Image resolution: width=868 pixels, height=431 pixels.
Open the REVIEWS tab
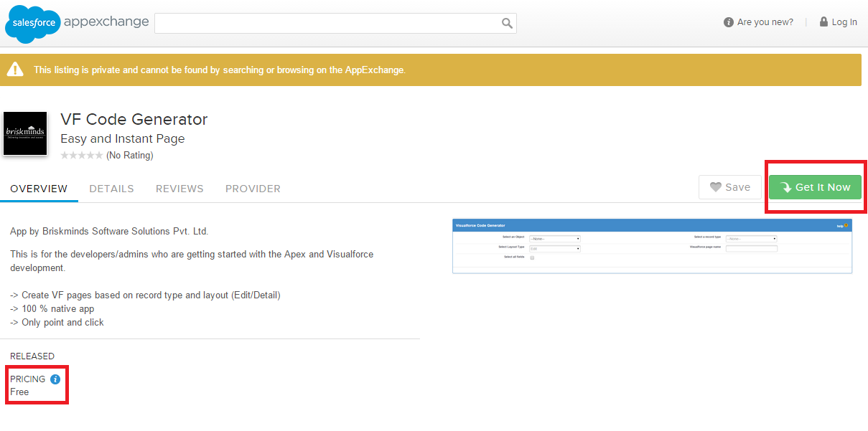(x=179, y=189)
